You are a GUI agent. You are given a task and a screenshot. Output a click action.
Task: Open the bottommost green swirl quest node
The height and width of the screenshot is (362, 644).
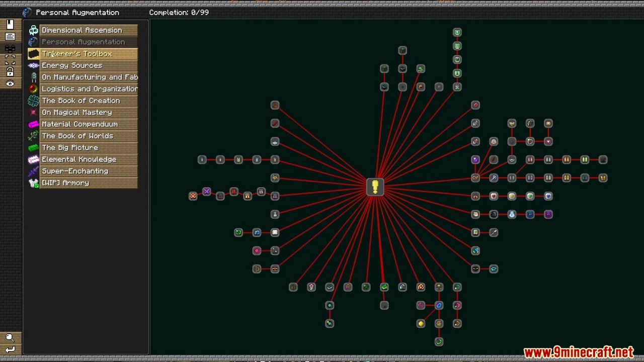[439, 342]
